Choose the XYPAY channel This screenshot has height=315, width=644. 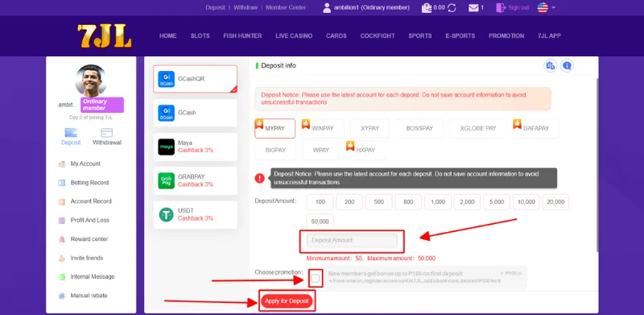click(369, 128)
